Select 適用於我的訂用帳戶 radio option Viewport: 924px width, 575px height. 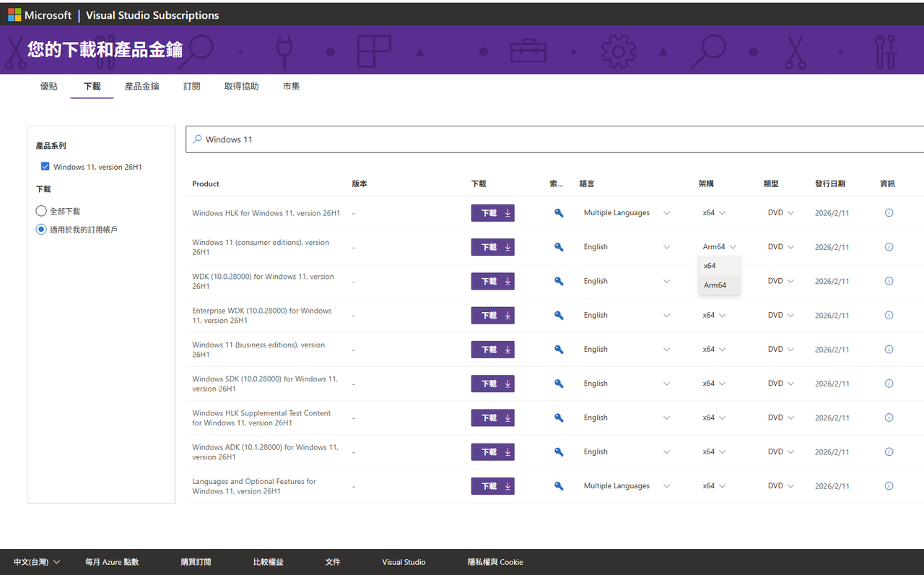[x=40, y=230]
